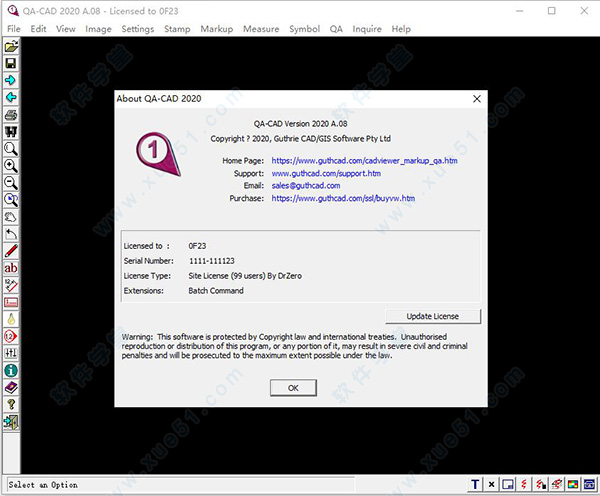Image resolution: width=600 pixels, height=496 pixels.
Task: Click the first red squiggle markup icon
Action: 524,485
